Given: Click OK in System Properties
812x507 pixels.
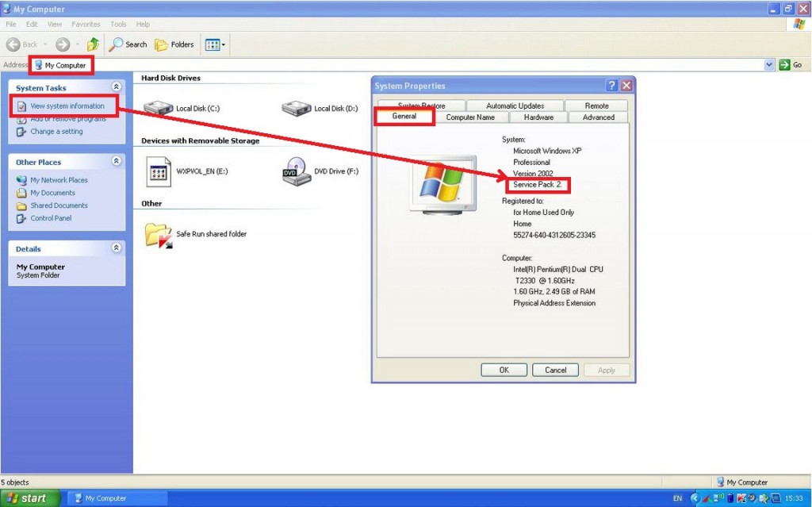Looking at the screenshot, I should (504, 370).
